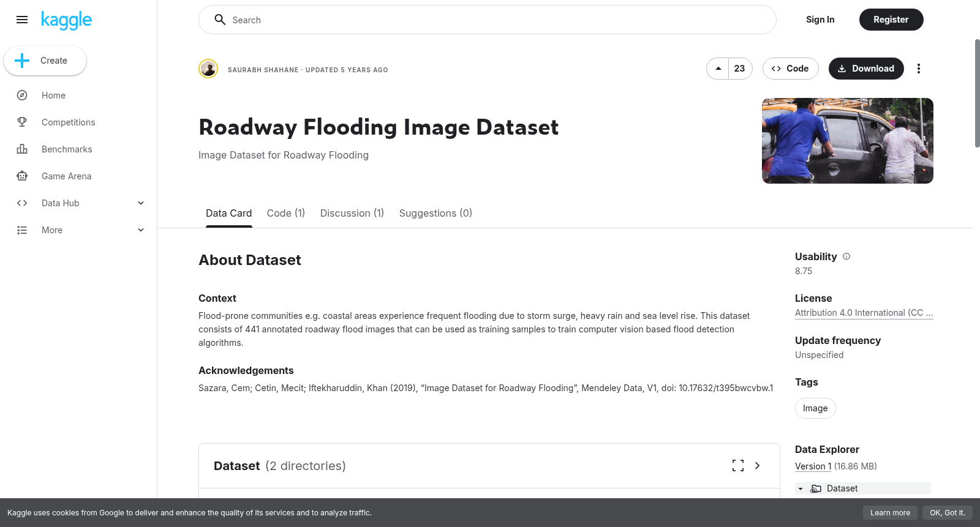Click the page vertical scrollbar

tap(977, 93)
